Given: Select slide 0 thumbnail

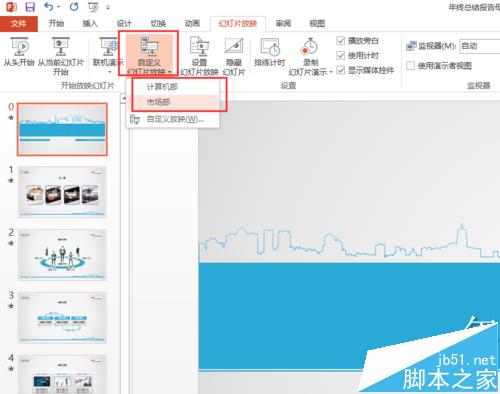Looking at the screenshot, I should click(x=62, y=129).
